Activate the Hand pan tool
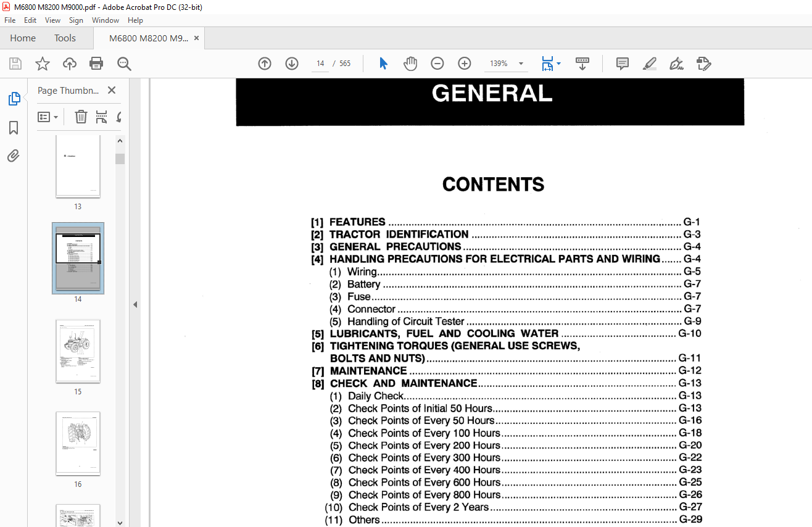812x527 pixels. click(x=410, y=64)
